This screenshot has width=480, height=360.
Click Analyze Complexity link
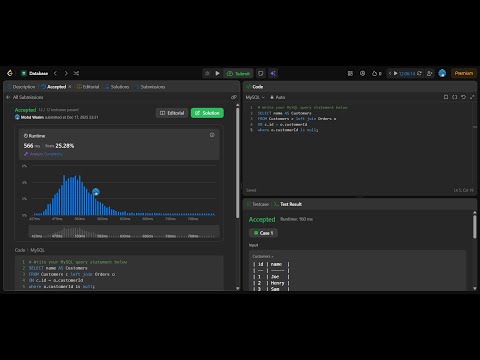pos(43,154)
